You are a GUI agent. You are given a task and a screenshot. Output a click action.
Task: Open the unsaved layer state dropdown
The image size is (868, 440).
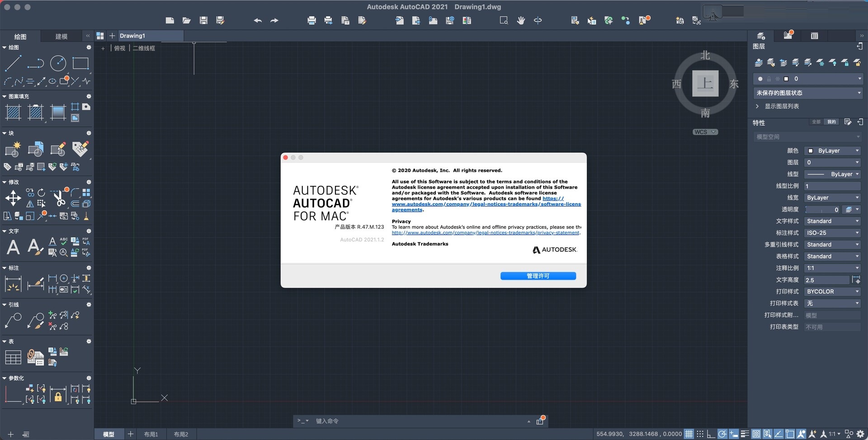(x=808, y=93)
